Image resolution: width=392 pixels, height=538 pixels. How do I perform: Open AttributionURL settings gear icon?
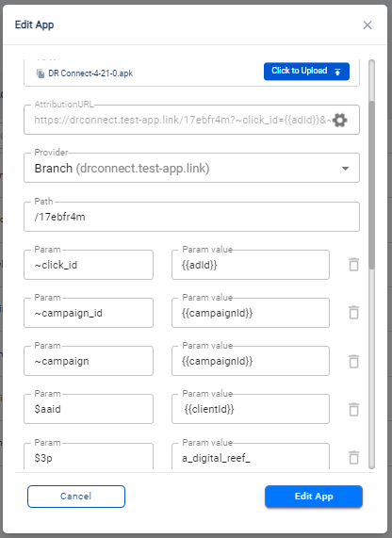(340, 120)
